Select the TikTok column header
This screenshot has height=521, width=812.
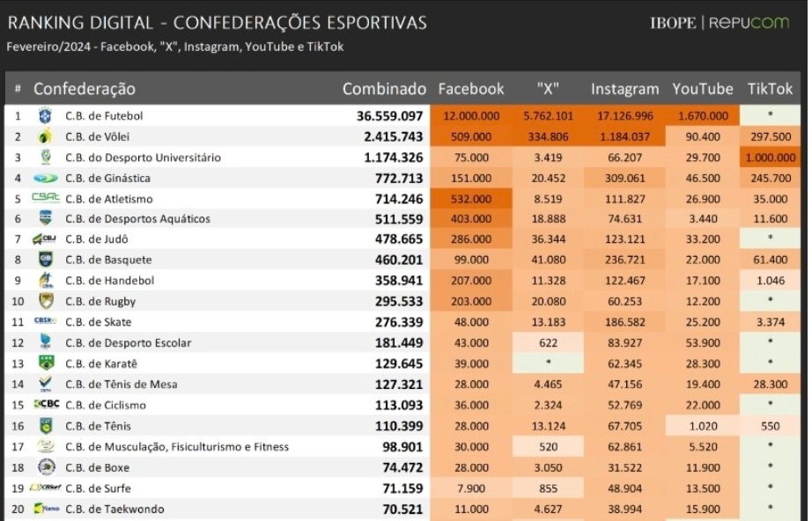tap(770, 89)
